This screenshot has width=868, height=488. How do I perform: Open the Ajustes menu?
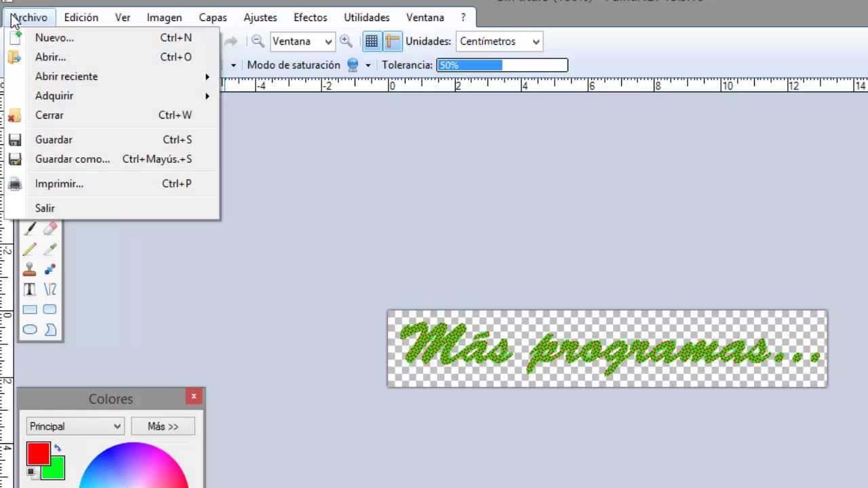pos(260,18)
